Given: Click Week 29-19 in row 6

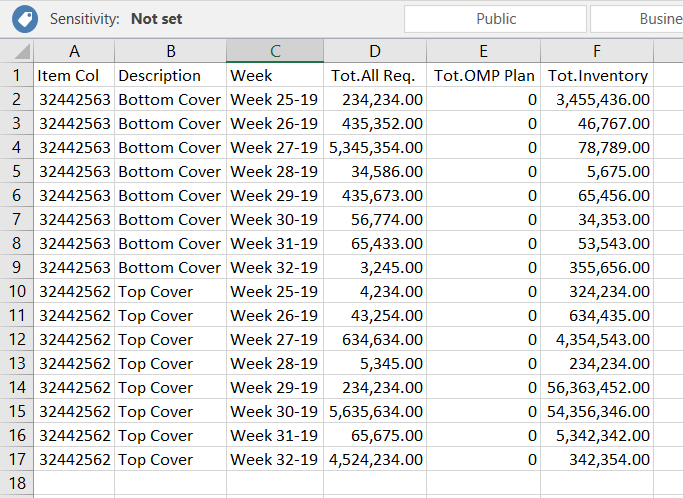Looking at the screenshot, I should coord(275,195).
